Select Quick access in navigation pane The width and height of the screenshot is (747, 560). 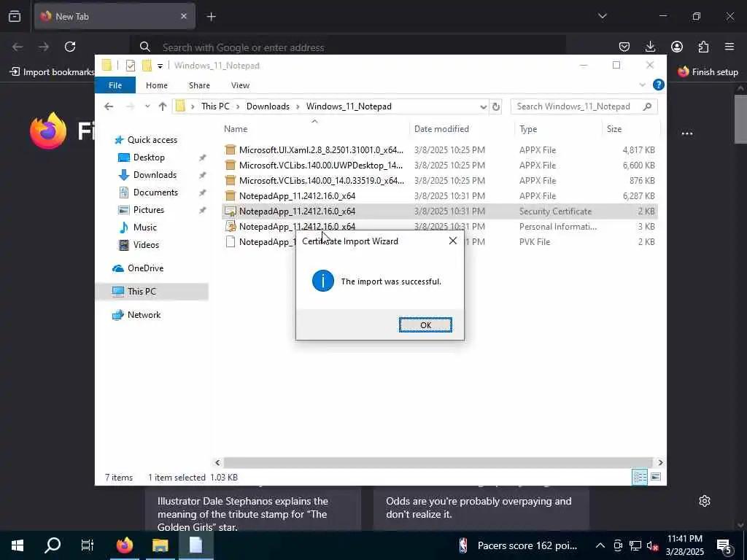tap(152, 139)
